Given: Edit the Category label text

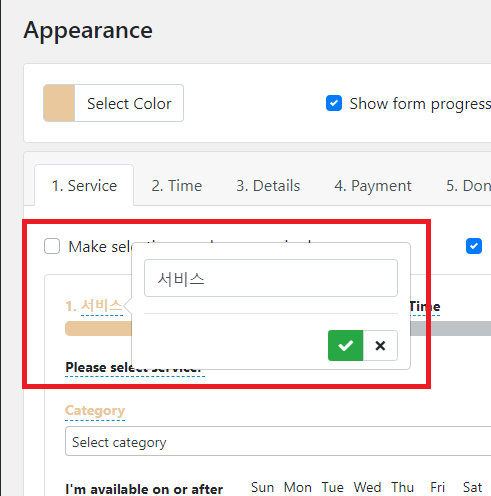Looking at the screenshot, I should tap(95, 411).
